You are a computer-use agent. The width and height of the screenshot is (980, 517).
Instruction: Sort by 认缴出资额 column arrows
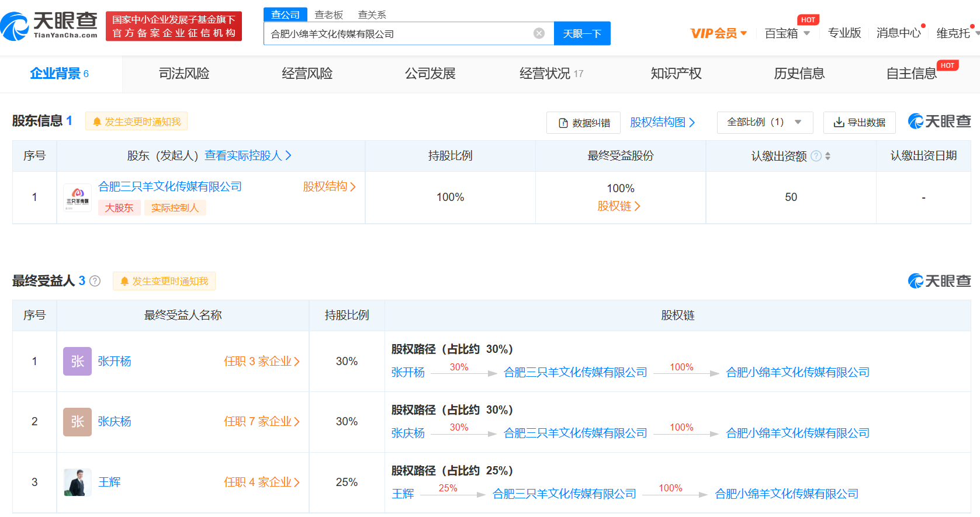827,156
